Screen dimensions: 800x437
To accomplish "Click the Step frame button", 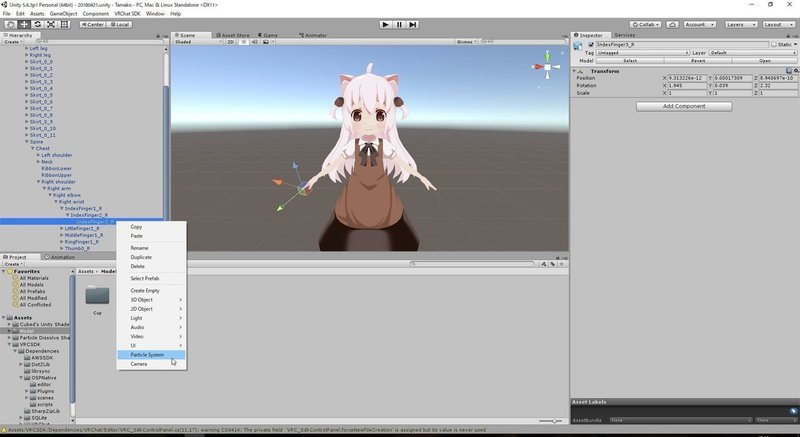I will 413,24.
